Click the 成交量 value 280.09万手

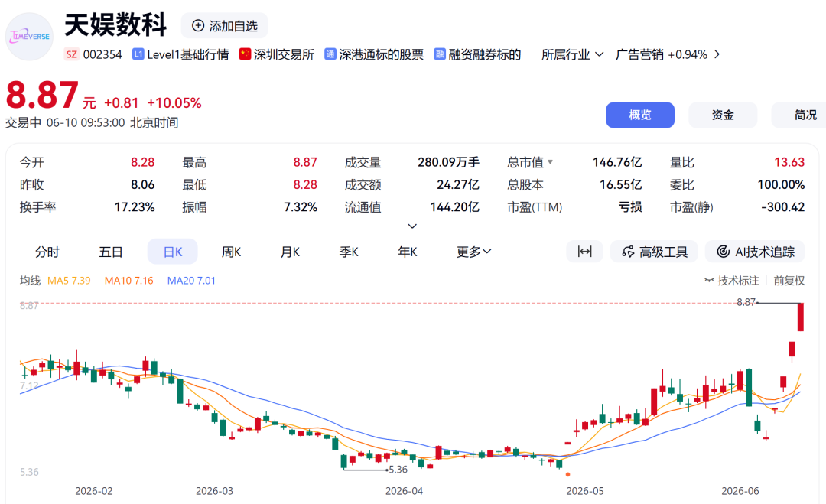(448, 162)
